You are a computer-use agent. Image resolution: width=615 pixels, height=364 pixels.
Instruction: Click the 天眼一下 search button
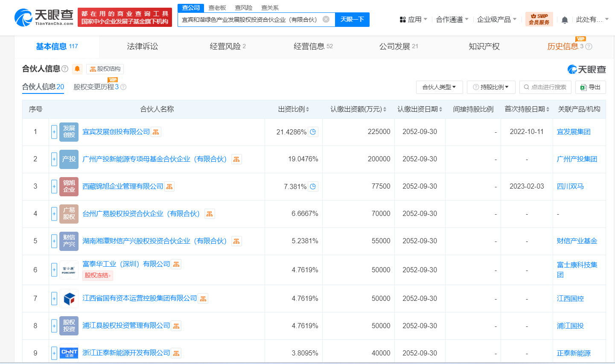(352, 20)
